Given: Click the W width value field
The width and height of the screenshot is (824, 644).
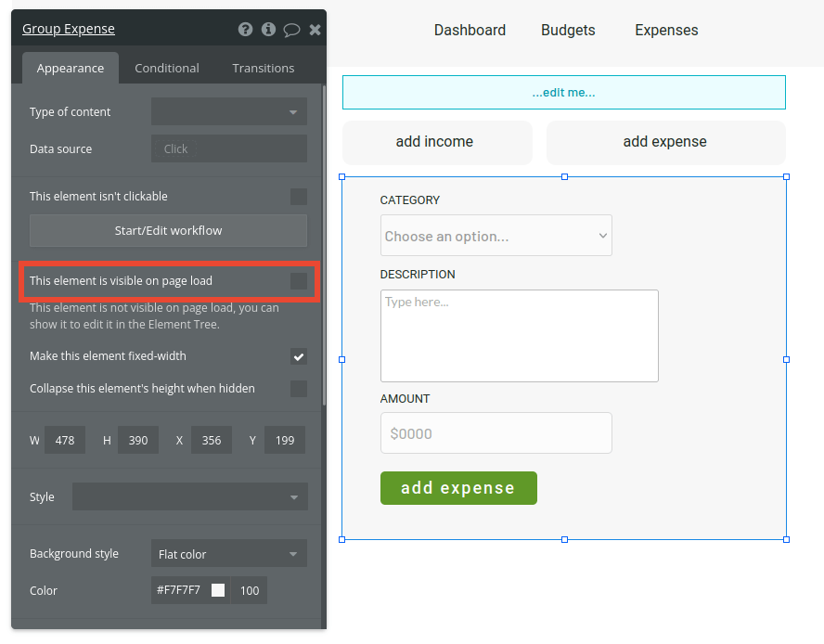Looking at the screenshot, I should pyautogui.click(x=64, y=440).
